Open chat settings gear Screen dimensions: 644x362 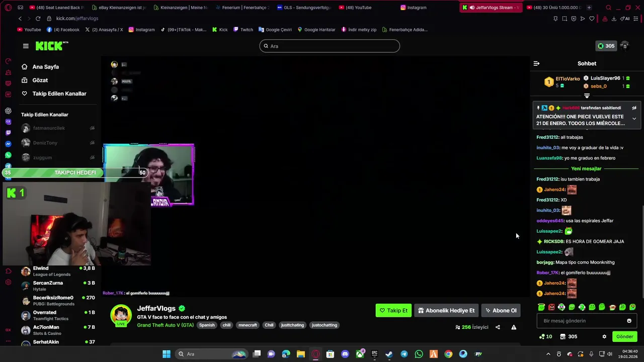point(604,336)
